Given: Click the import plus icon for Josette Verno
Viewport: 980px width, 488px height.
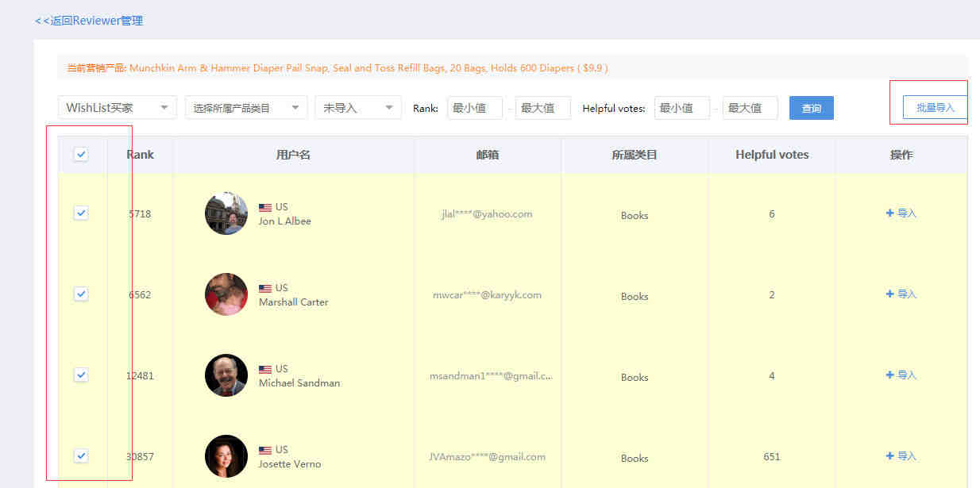Looking at the screenshot, I should (x=890, y=456).
